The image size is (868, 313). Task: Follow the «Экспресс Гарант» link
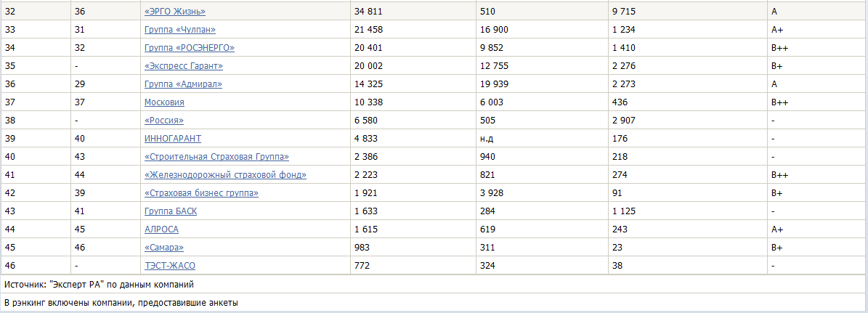pyautogui.click(x=183, y=66)
